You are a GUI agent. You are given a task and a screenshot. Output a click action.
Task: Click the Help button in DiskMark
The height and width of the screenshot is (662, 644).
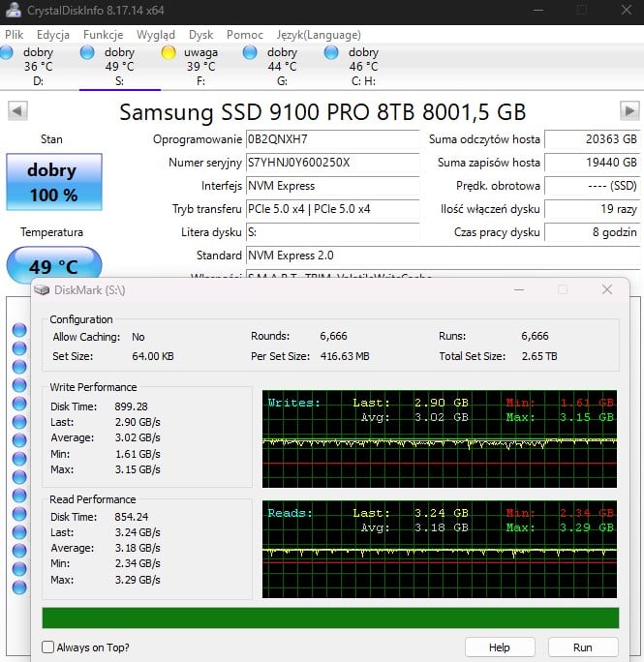[x=500, y=647]
